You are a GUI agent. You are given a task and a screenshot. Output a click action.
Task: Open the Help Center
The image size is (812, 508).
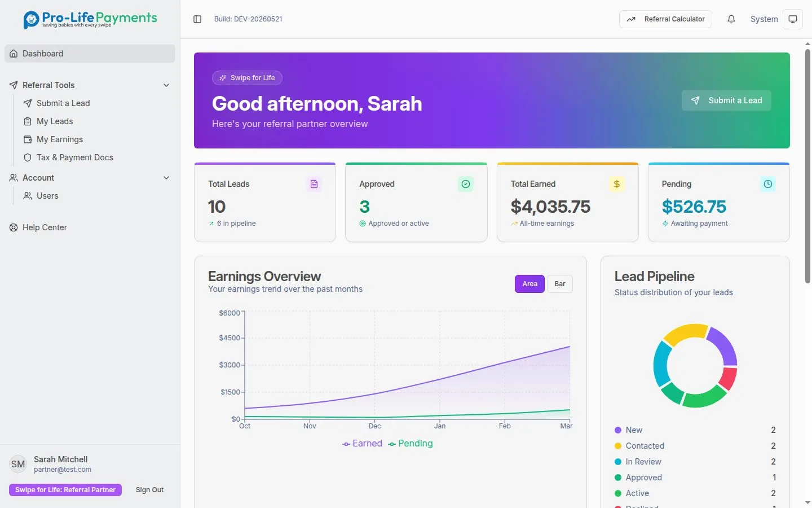[90, 227]
